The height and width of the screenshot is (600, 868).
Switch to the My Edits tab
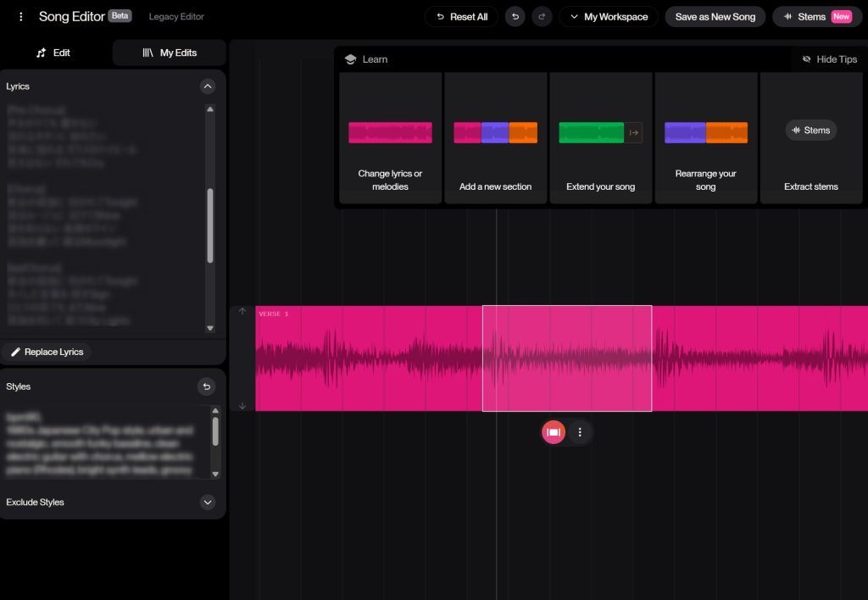(170, 53)
